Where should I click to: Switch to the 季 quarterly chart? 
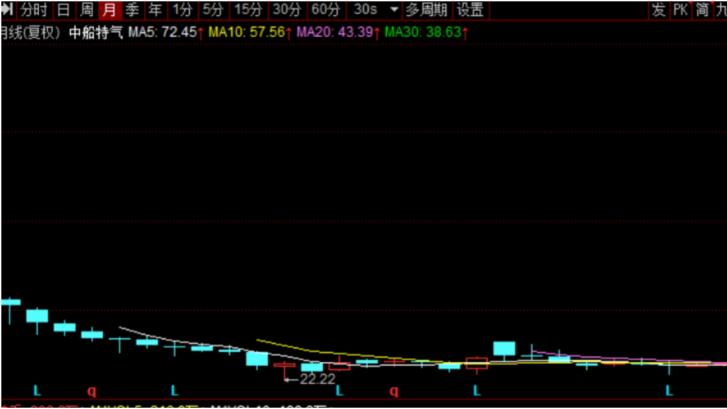[132, 10]
